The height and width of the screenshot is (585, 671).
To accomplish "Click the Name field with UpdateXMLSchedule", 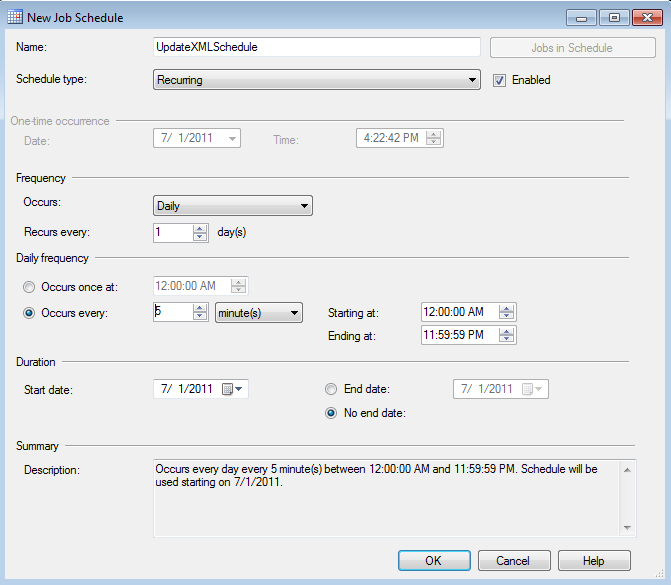I will point(317,47).
